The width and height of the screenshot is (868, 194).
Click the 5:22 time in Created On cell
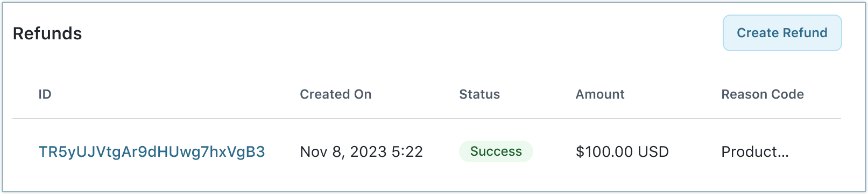407,151
